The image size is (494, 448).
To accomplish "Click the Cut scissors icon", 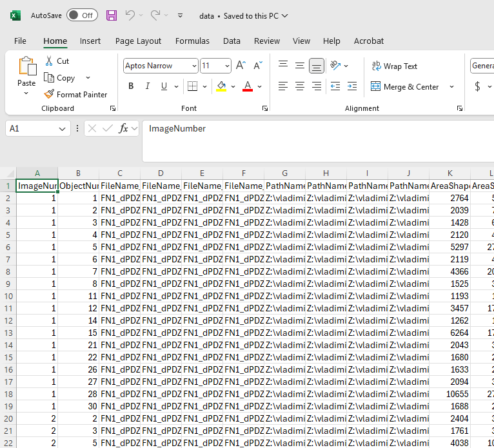I will tap(50, 61).
